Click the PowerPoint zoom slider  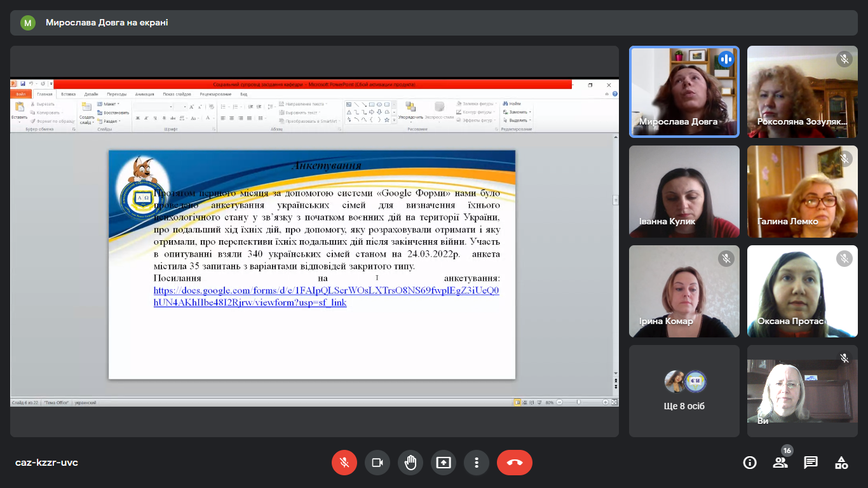coord(578,402)
